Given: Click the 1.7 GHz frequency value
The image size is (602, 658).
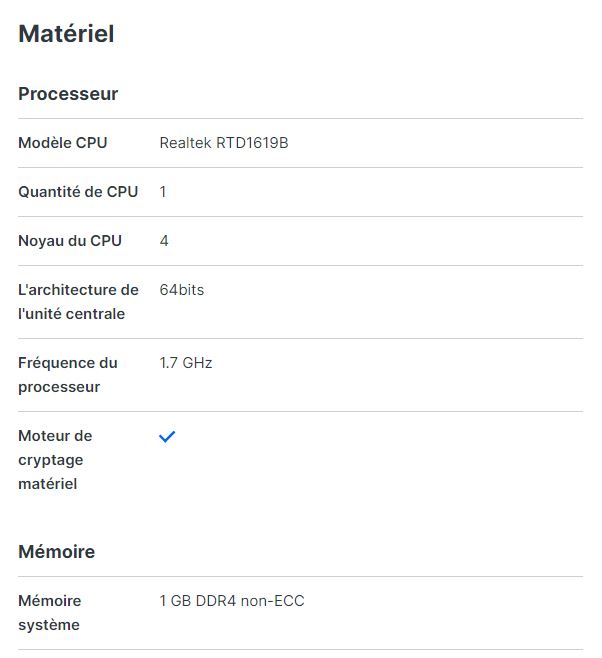Looking at the screenshot, I should (186, 363).
